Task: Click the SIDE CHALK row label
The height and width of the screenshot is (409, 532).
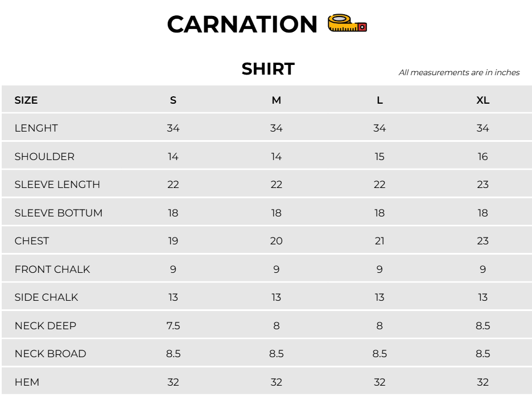Action: point(47,297)
